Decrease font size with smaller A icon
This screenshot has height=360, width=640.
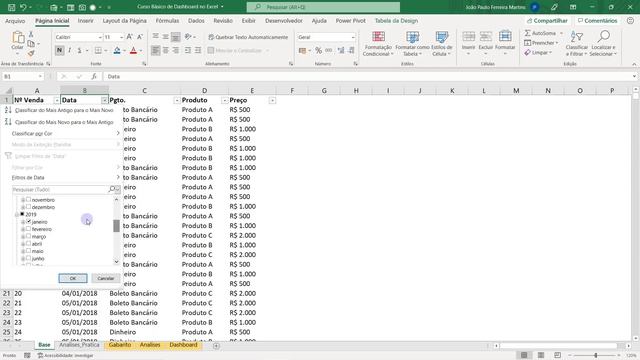click(x=140, y=37)
